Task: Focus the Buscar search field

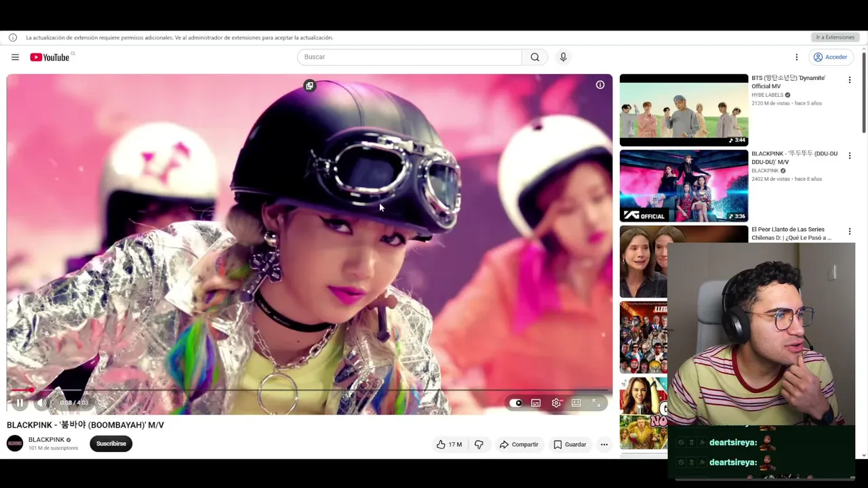Action: pyautogui.click(x=410, y=57)
